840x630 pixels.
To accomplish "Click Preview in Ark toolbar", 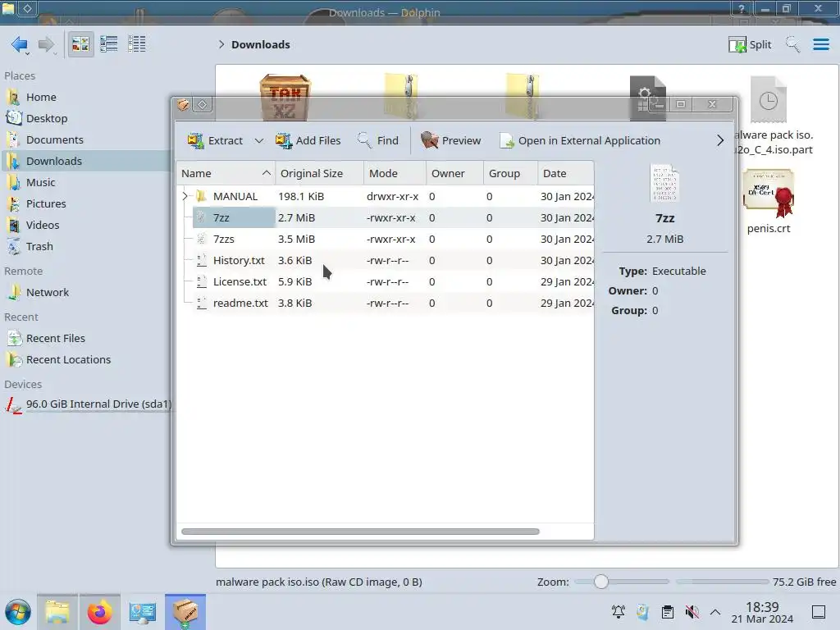I will tap(450, 140).
